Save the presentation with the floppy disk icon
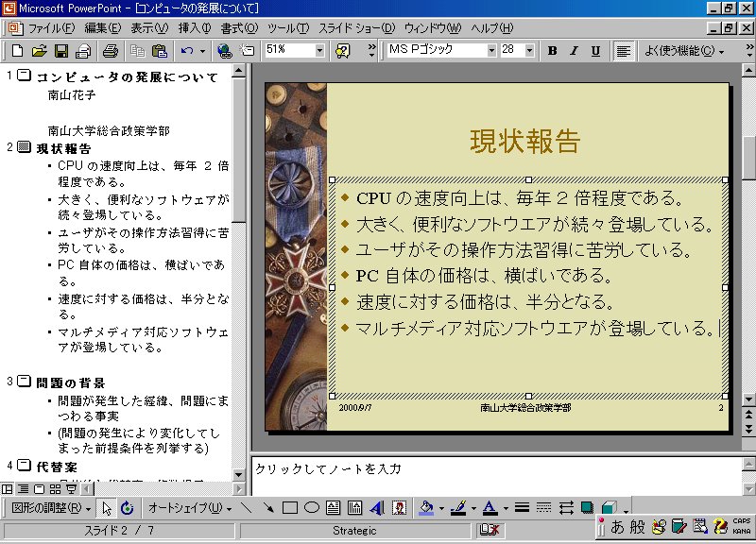 pos(61,51)
